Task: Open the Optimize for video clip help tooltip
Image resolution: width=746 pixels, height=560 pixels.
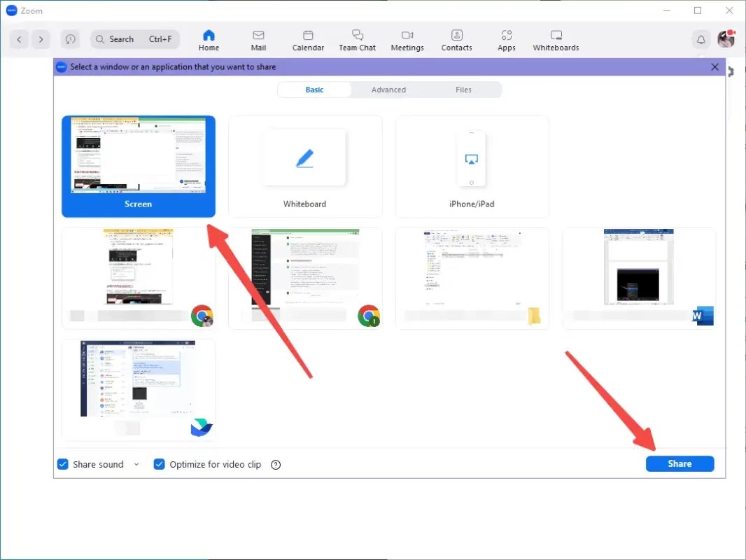Action: [x=275, y=464]
